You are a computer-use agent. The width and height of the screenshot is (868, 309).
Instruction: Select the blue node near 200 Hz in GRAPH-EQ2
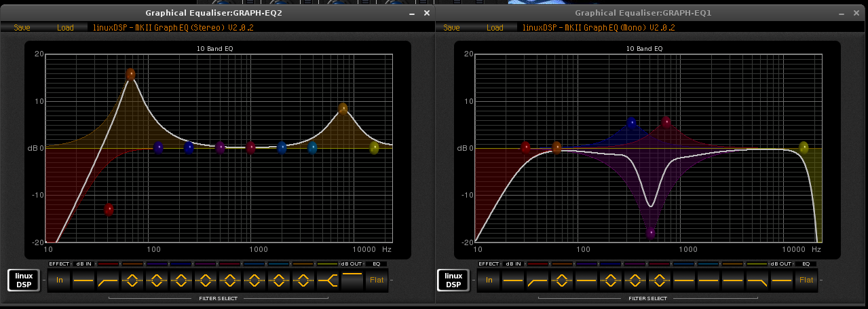(189, 147)
